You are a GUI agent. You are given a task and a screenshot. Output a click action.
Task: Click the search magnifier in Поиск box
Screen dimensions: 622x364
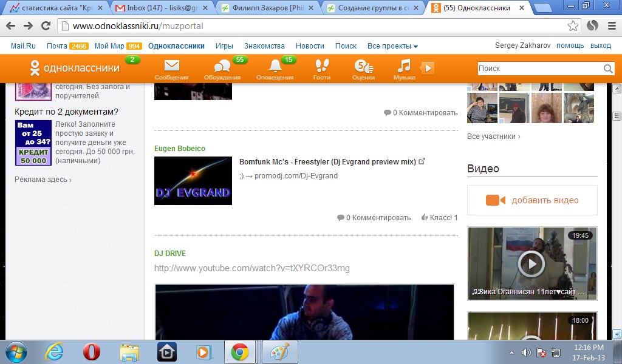pyautogui.click(x=607, y=69)
